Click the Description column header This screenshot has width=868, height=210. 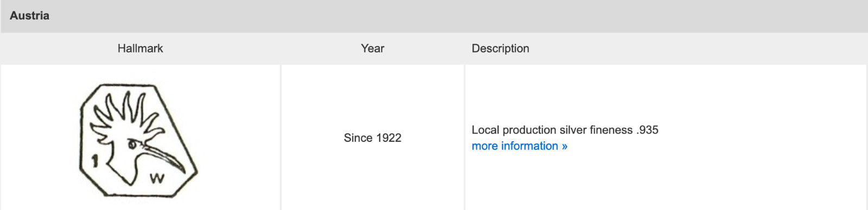[500, 49]
